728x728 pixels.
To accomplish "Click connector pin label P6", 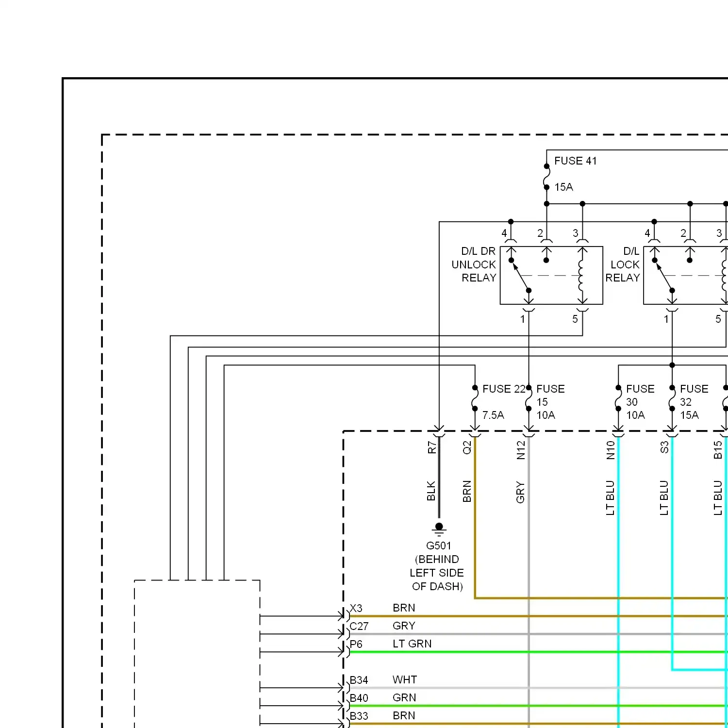I will pos(356,645).
